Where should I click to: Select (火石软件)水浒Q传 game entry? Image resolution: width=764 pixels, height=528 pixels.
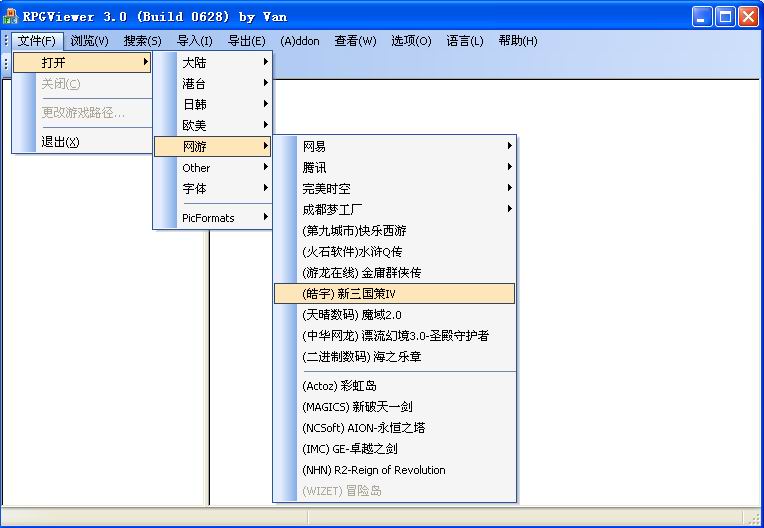[394, 251]
